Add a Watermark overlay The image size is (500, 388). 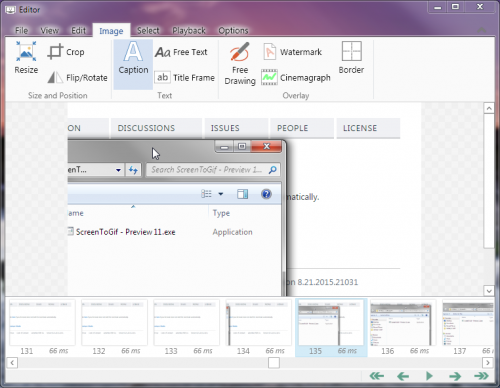[x=292, y=52]
